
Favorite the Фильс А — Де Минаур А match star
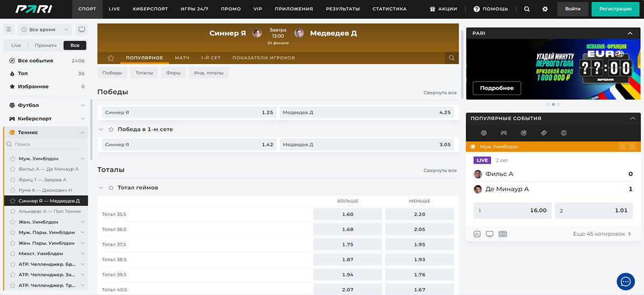(14, 169)
